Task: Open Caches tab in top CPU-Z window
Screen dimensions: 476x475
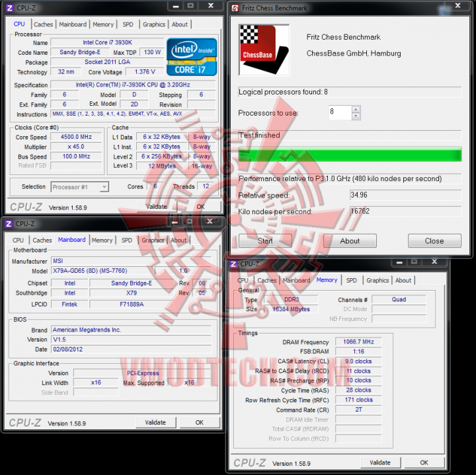Action: [44, 24]
